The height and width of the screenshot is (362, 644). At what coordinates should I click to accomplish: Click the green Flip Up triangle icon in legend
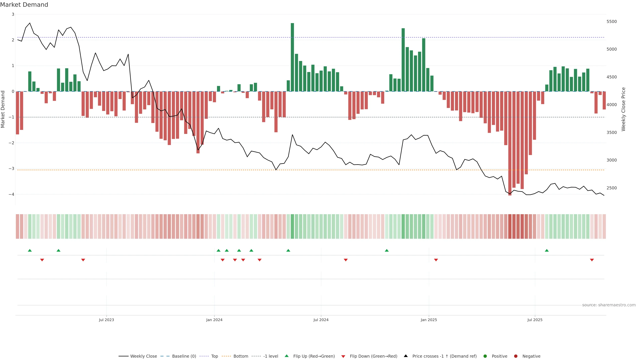point(287,356)
